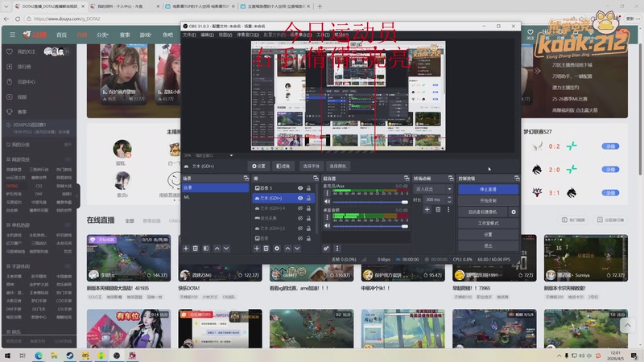
Task: Switch to 我的资料 个人中心 browser tab
Action: coord(123,6)
